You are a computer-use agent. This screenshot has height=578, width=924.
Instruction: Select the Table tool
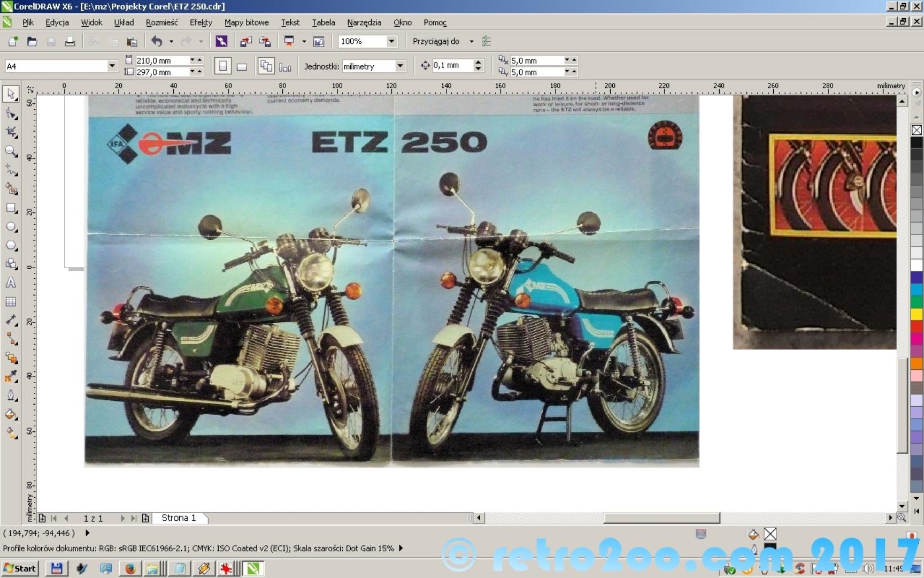click(x=11, y=302)
